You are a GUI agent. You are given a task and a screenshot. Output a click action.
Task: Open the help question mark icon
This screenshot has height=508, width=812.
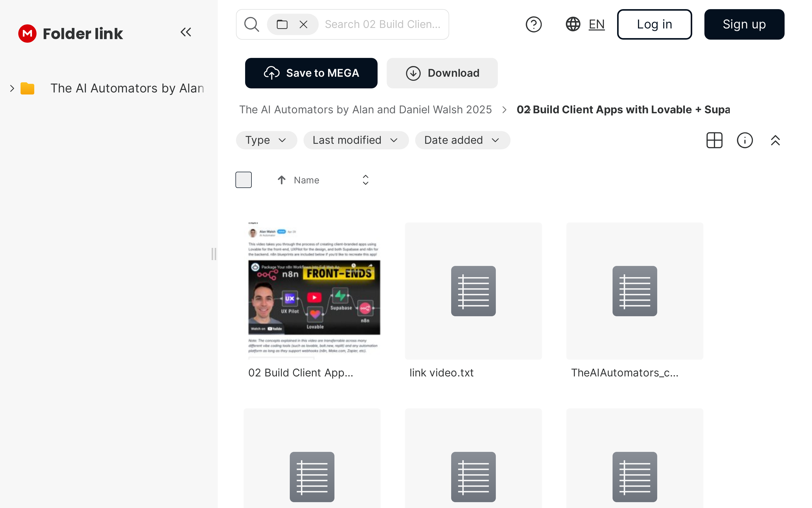click(x=533, y=25)
